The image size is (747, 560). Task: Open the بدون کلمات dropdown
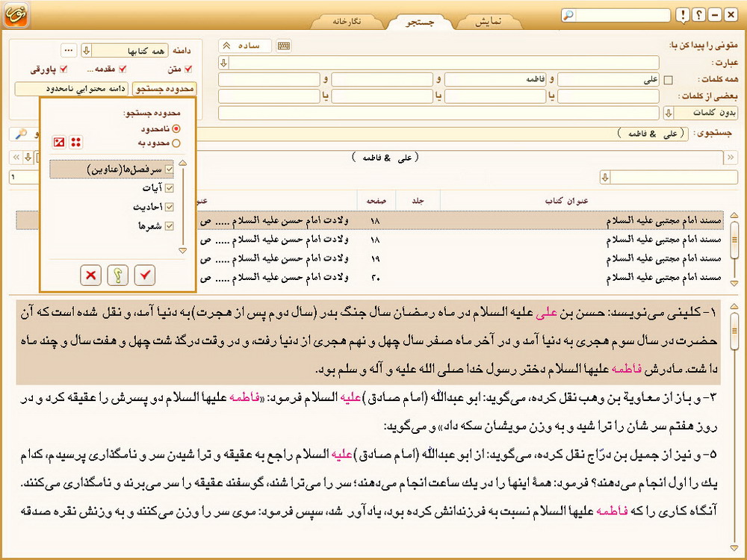(x=669, y=113)
